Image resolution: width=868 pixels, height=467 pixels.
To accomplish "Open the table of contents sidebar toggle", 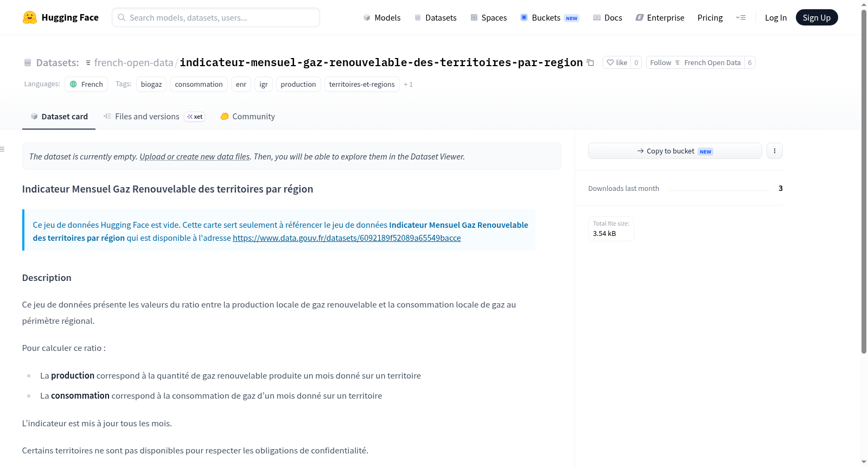I will tap(3, 149).
